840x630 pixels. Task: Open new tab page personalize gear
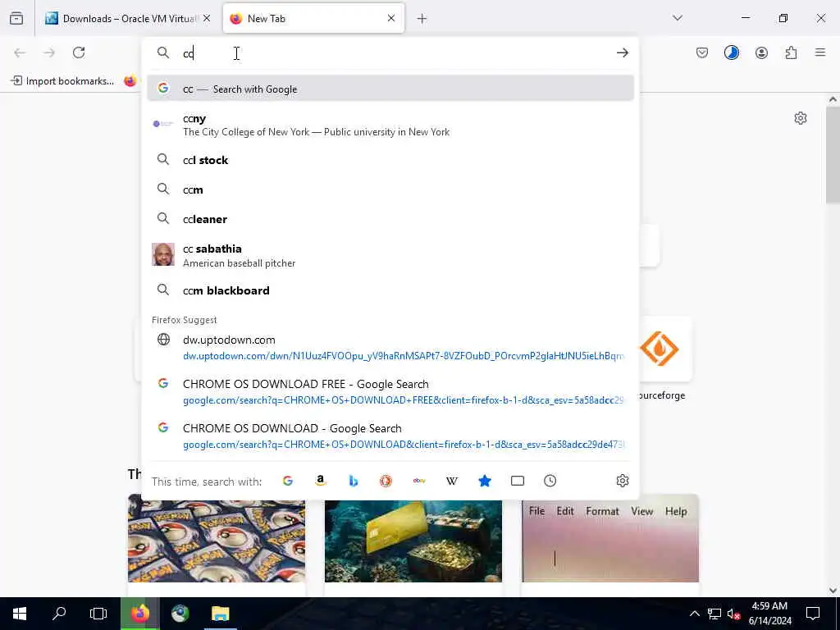801,118
